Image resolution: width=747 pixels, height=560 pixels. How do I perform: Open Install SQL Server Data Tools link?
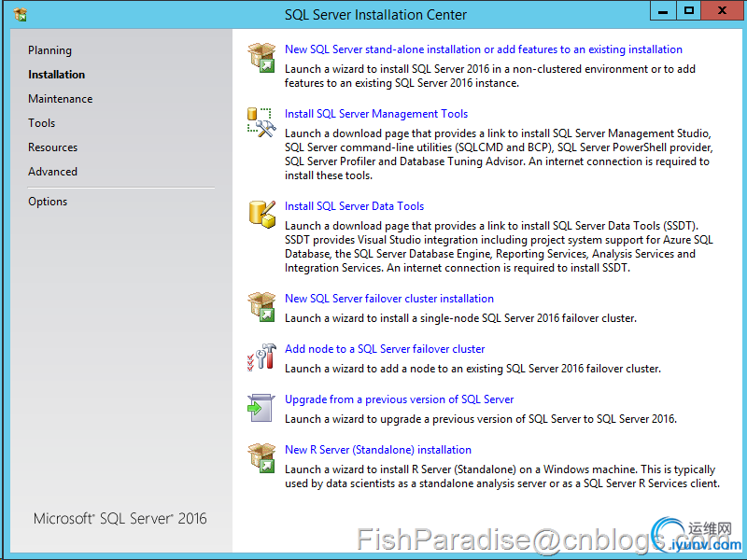[355, 206]
